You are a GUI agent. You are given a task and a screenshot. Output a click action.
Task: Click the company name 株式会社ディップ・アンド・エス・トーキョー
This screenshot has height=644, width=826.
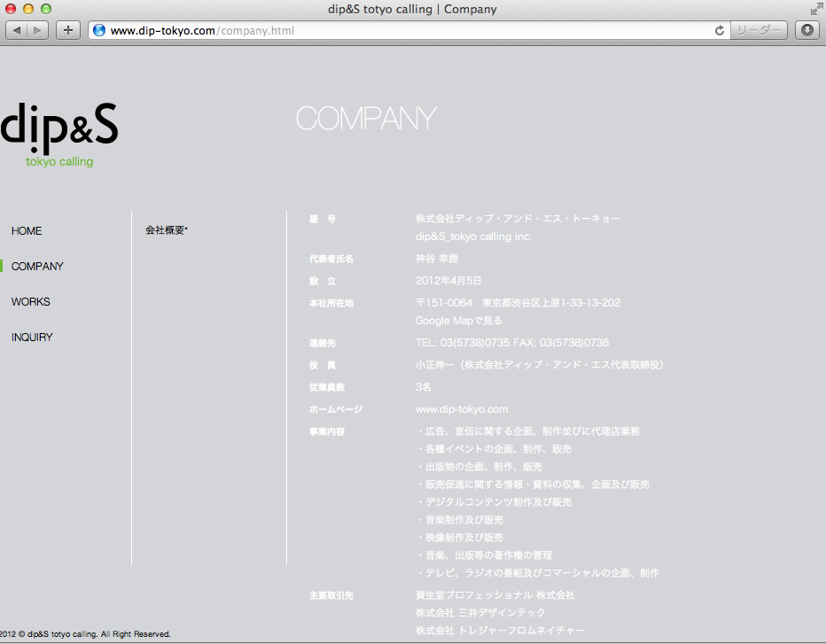(518, 219)
